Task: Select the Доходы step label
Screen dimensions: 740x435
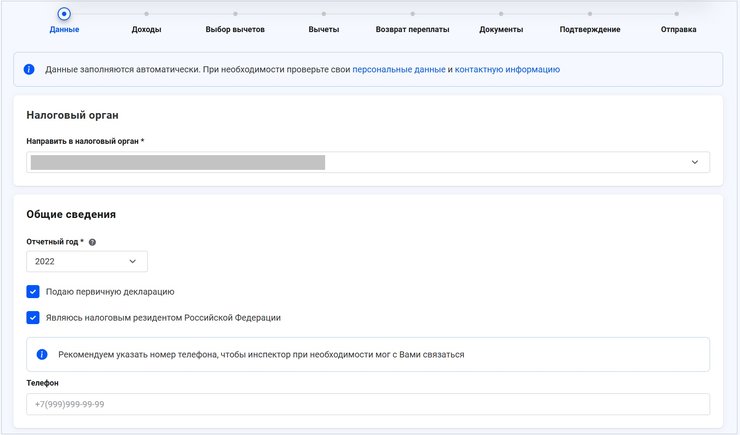Action: pyautogui.click(x=146, y=30)
